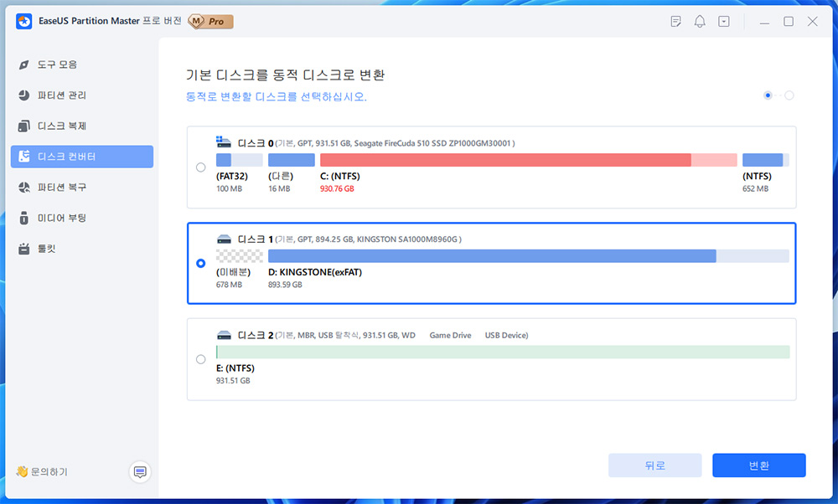The image size is (838, 504).
Task: Close the EaseUS window
Action: coord(812,22)
